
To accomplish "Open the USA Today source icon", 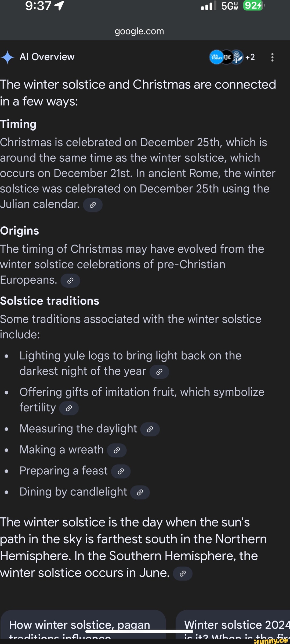I will (x=216, y=57).
